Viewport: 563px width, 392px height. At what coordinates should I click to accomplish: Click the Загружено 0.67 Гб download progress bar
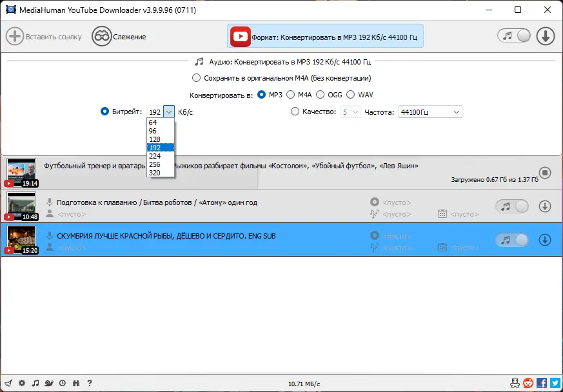pos(281,173)
